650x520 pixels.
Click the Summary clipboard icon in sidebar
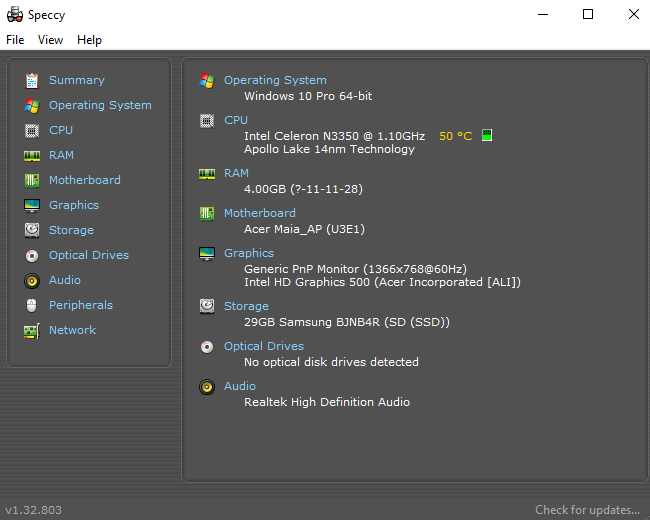32,80
